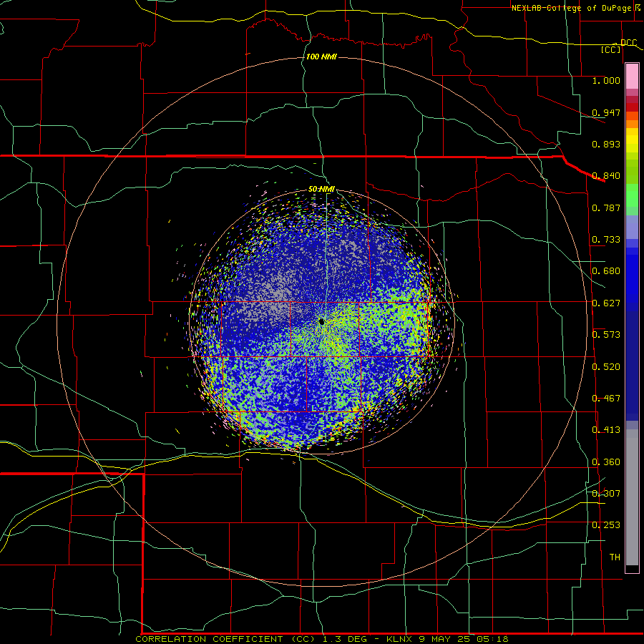Click the black radar site dot at center
644x644 pixels.
[321, 321]
